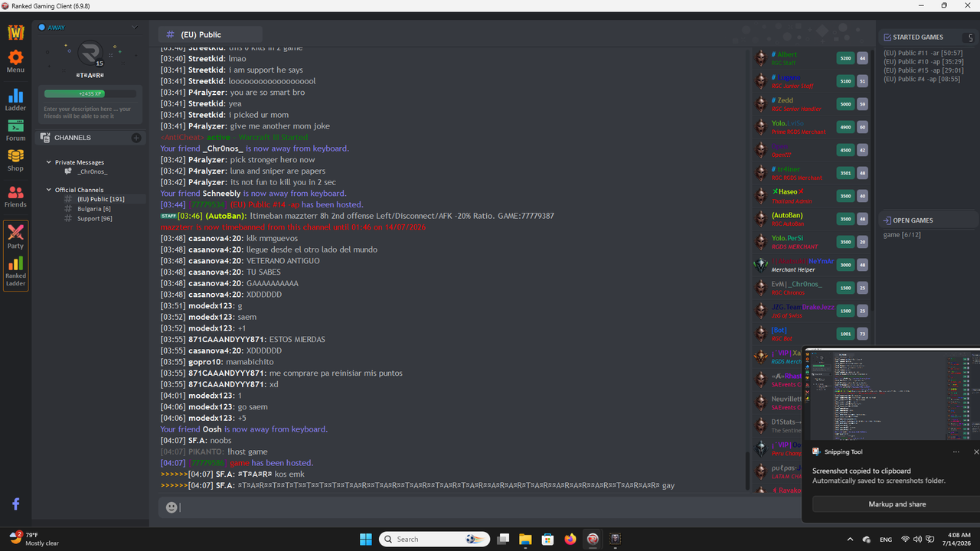This screenshot has width=980, height=551.
Task: Select the Support [96] channel
Action: click(x=94, y=219)
